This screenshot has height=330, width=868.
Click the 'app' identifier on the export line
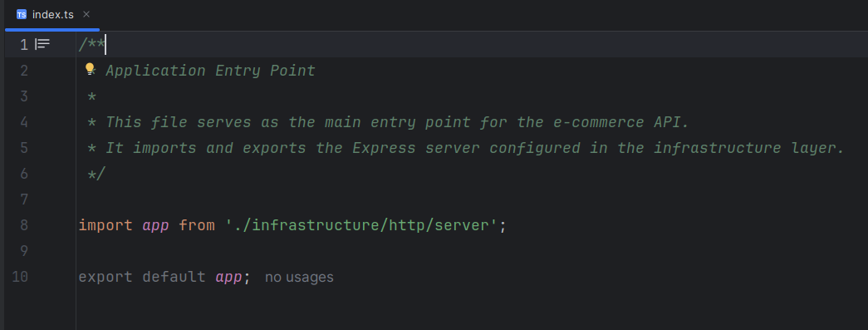(x=228, y=277)
